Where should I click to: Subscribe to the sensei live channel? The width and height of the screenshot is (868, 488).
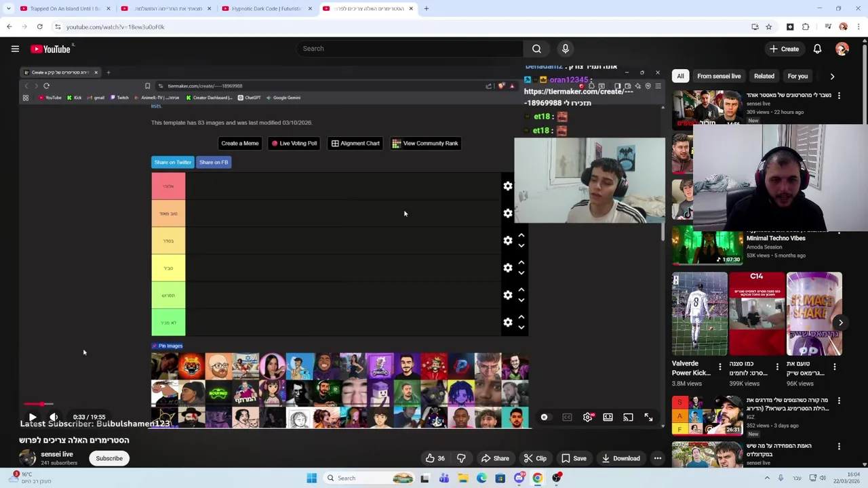(x=109, y=458)
